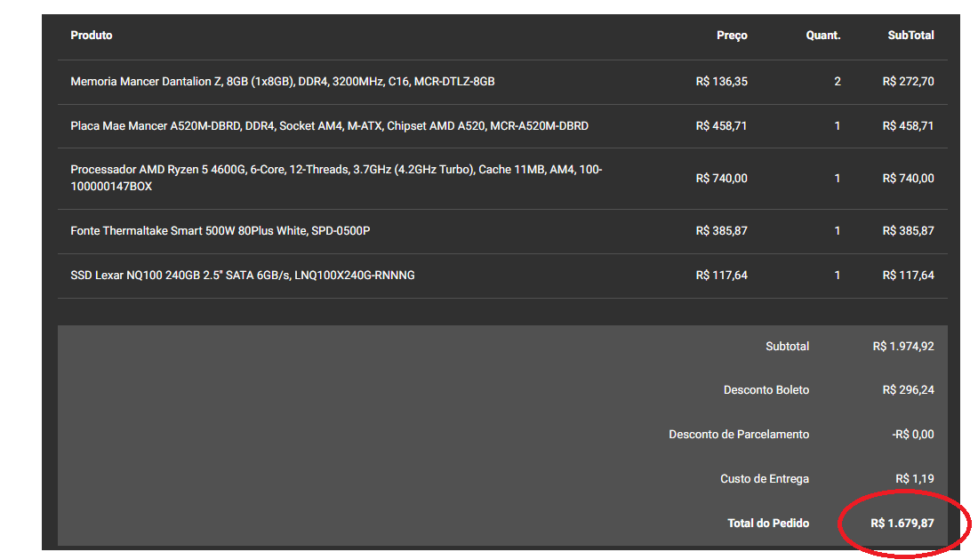Click the Total do Pedido label
This screenshot has height=560, width=978.
coord(768,524)
